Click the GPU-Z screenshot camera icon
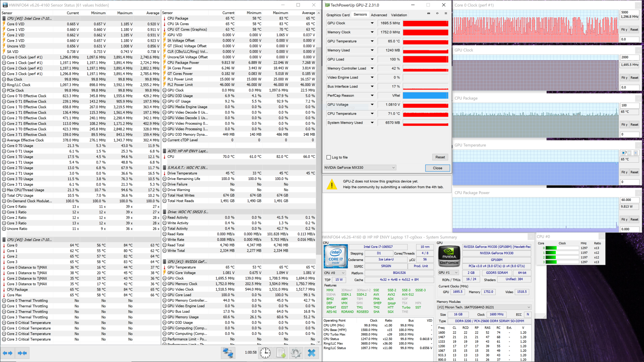This screenshot has width=644, height=362. pos(429,13)
